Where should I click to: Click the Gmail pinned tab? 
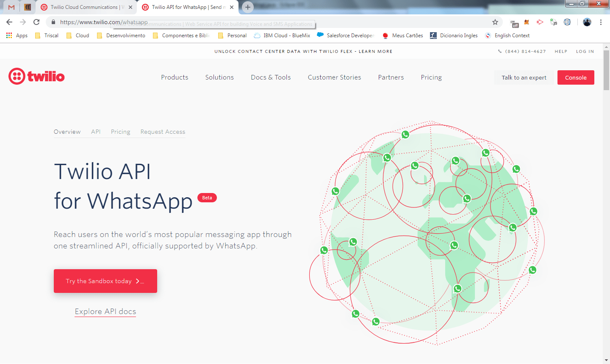[x=11, y=7]
